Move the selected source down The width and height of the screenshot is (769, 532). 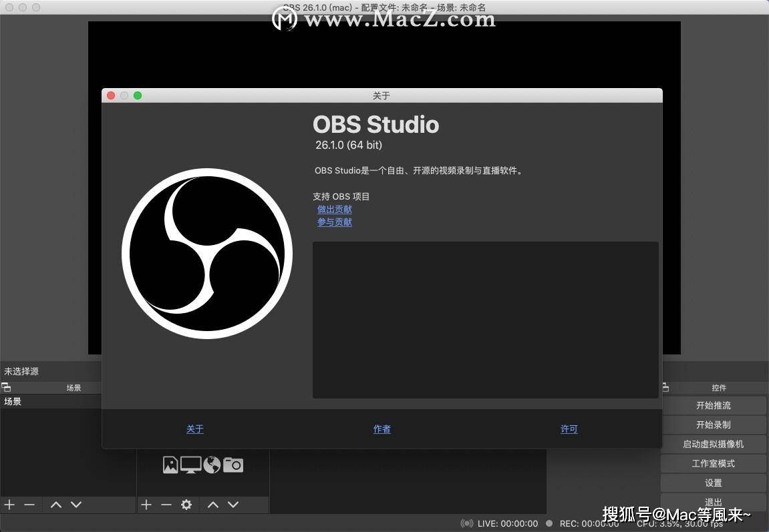(x=233, y=505)
